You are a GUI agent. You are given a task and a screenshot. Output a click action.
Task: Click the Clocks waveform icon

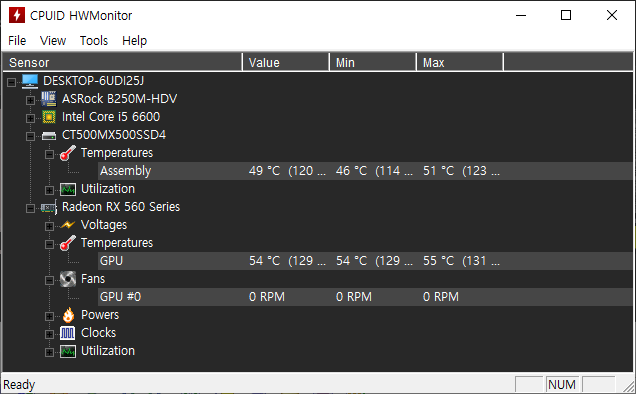68,333
